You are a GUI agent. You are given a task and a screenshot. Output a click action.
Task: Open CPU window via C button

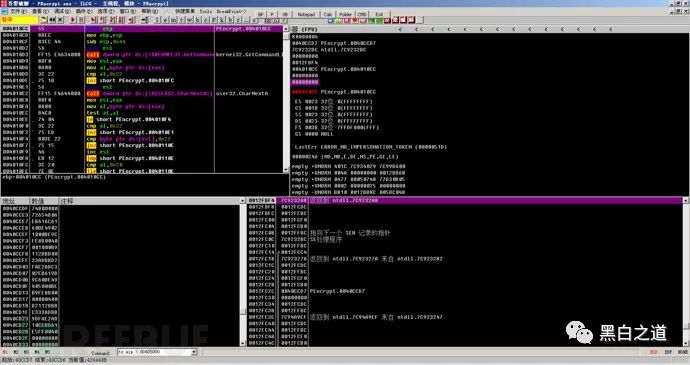pos(206,20)
